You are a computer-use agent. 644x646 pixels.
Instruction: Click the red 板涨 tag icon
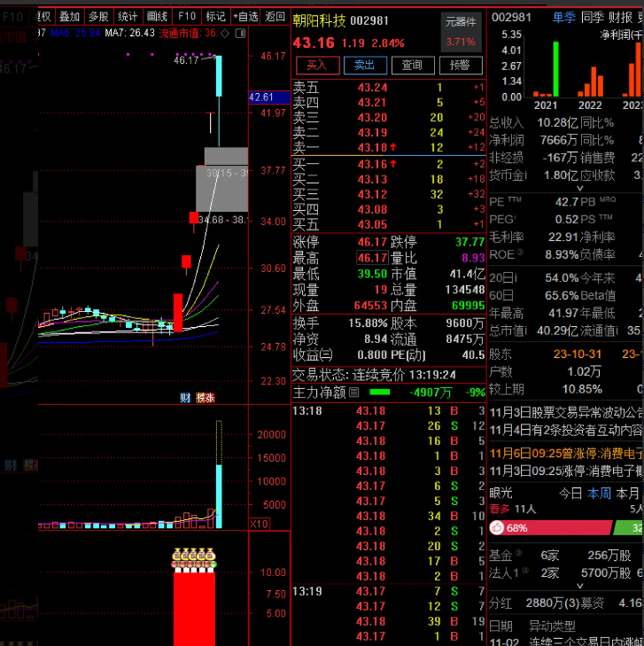205,398
